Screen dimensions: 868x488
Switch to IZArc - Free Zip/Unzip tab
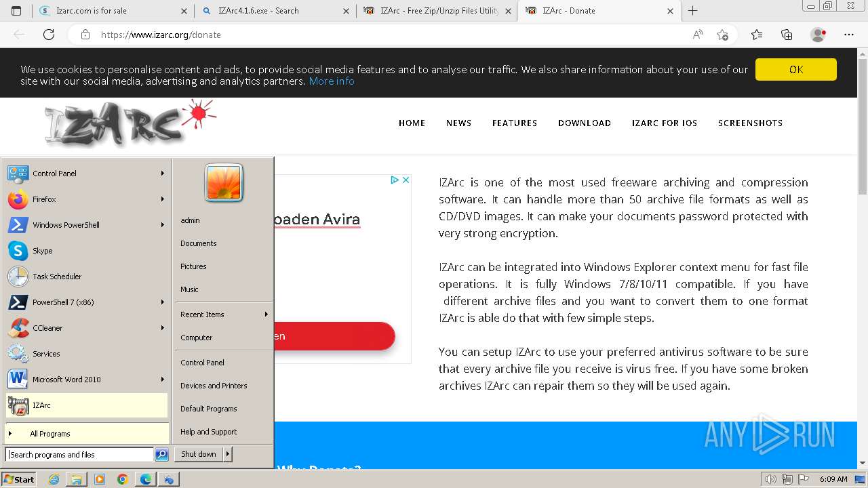point(436,11)
